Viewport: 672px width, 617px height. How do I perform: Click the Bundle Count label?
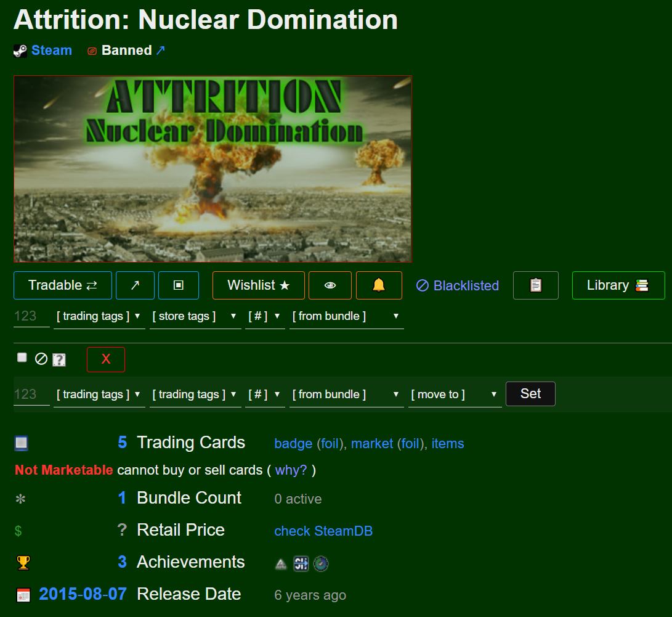click(x=189, y=498)
